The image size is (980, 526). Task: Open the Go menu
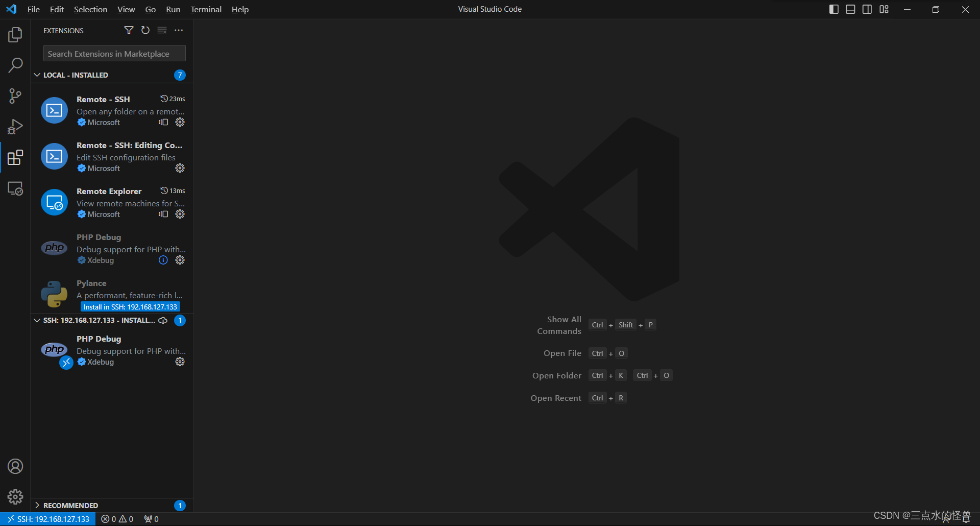point(150,9)
